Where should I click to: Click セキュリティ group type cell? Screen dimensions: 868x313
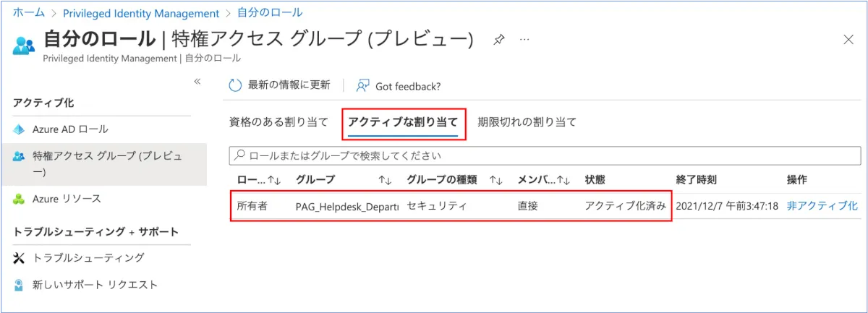437,206
